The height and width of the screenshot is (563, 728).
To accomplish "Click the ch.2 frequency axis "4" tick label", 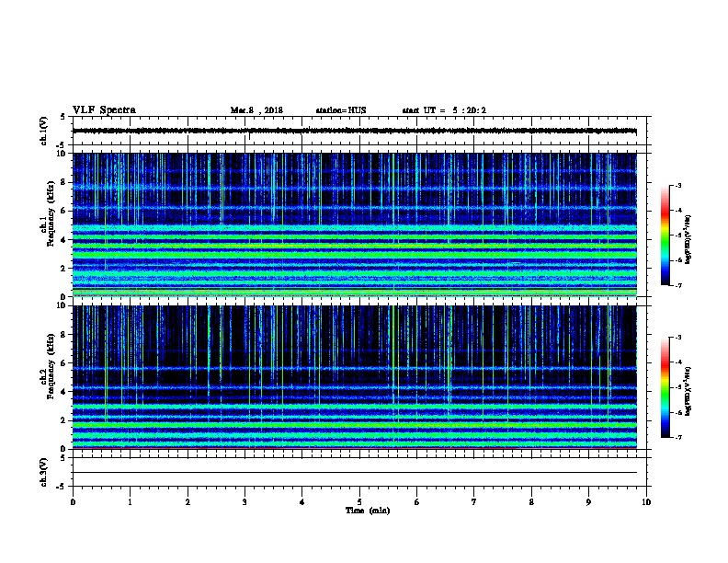I will pos(63,392).
